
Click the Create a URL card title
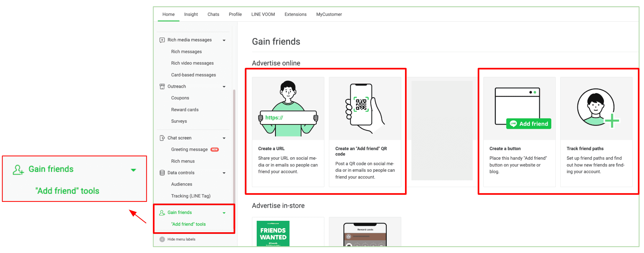271,149
